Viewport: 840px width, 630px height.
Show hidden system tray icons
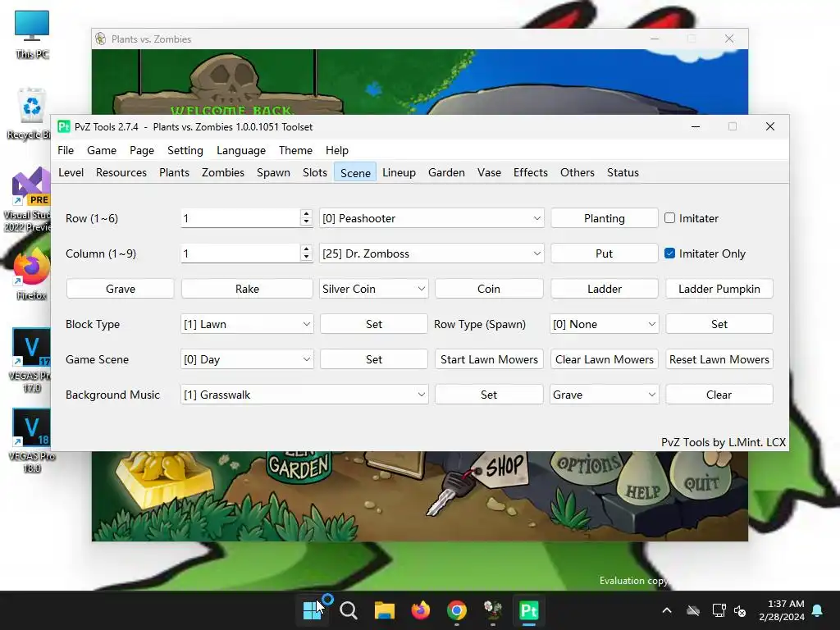pos(667,610)
